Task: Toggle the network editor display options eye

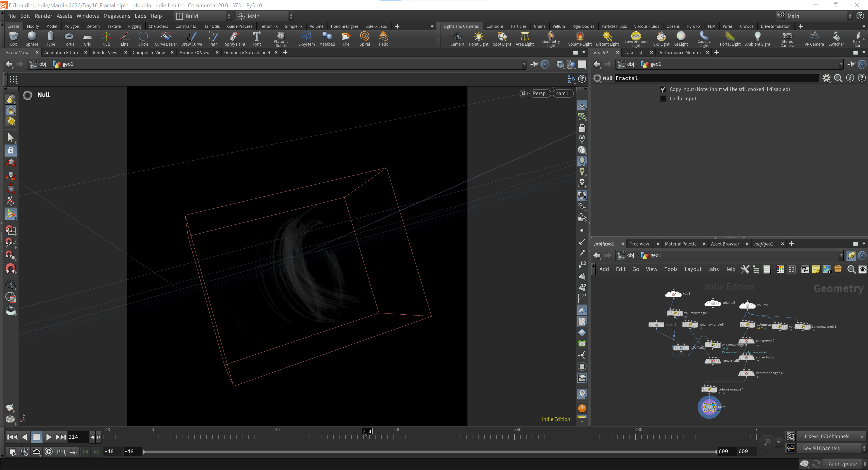Action: 862,269
